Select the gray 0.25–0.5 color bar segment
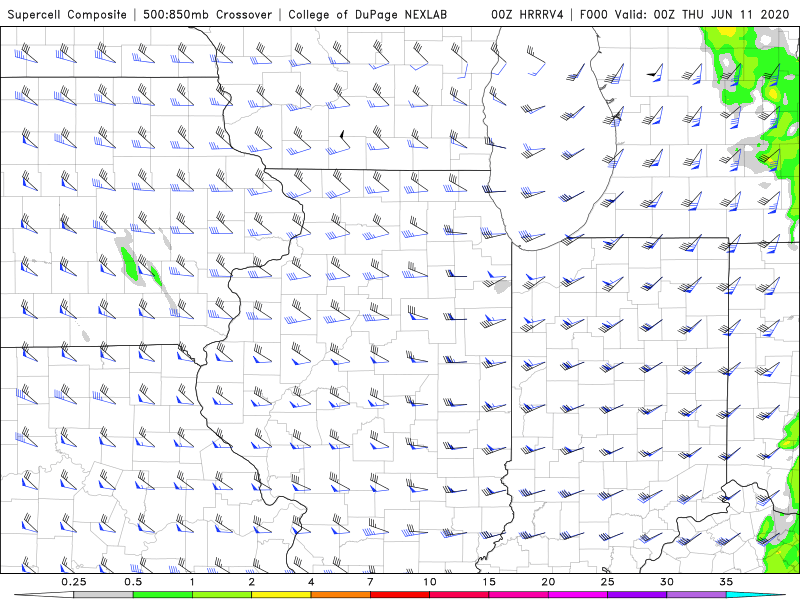The width and height of the screenshot is (800, 600). click(103, 595)
